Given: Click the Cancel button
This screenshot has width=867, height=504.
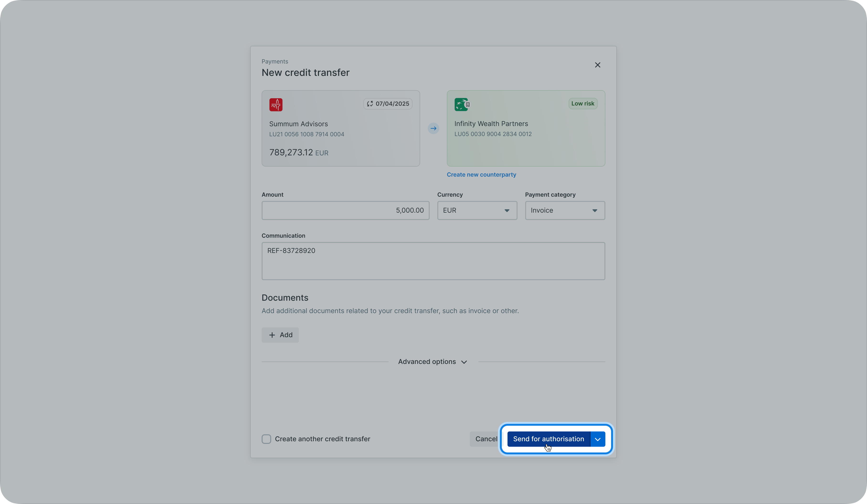Looking at the screenshot, I should point(485,439).
